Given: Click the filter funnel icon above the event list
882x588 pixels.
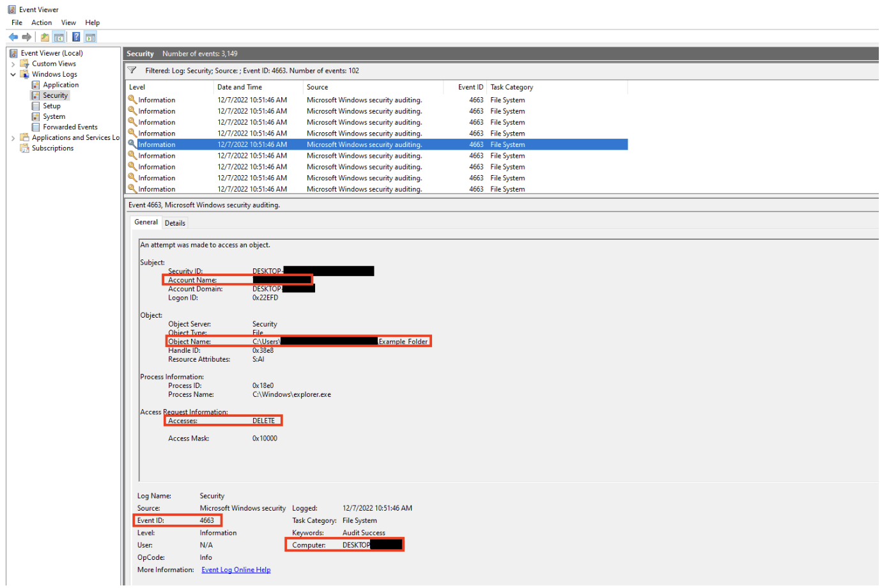Looking at the screenshot, I should [132, 70].
